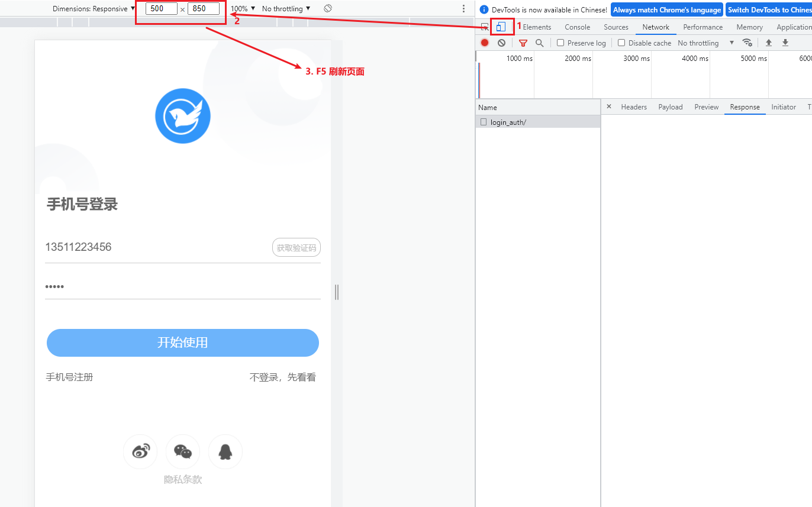Click the Name column header
The width and height of the screenshot is (812, 507).
(x=538, y=107)
